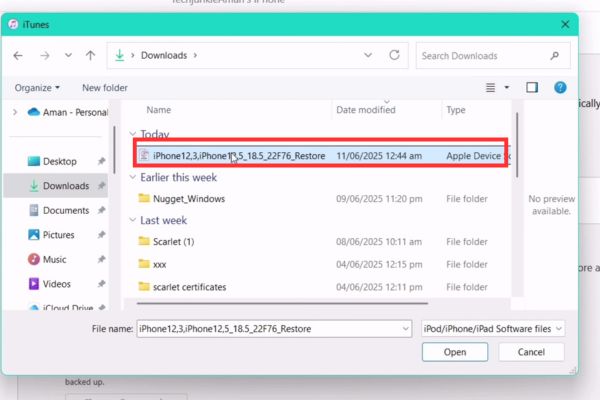Open Documents in the sidebar
This screenshot has width=600, height=400.
tap(59, 211)
